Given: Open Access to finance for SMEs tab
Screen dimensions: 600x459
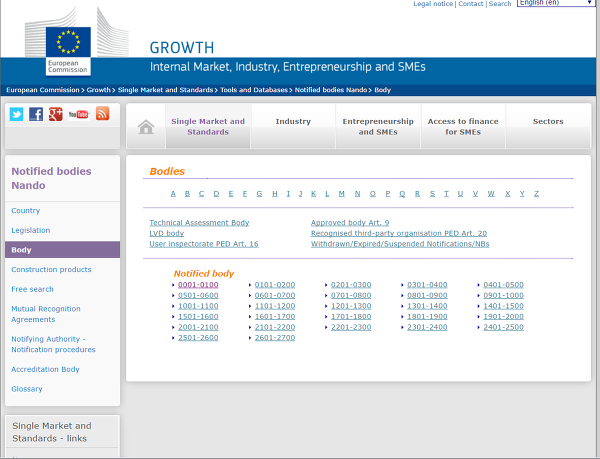Looking at the screenshot, I should pyautogui.click(x=463, y=126).
